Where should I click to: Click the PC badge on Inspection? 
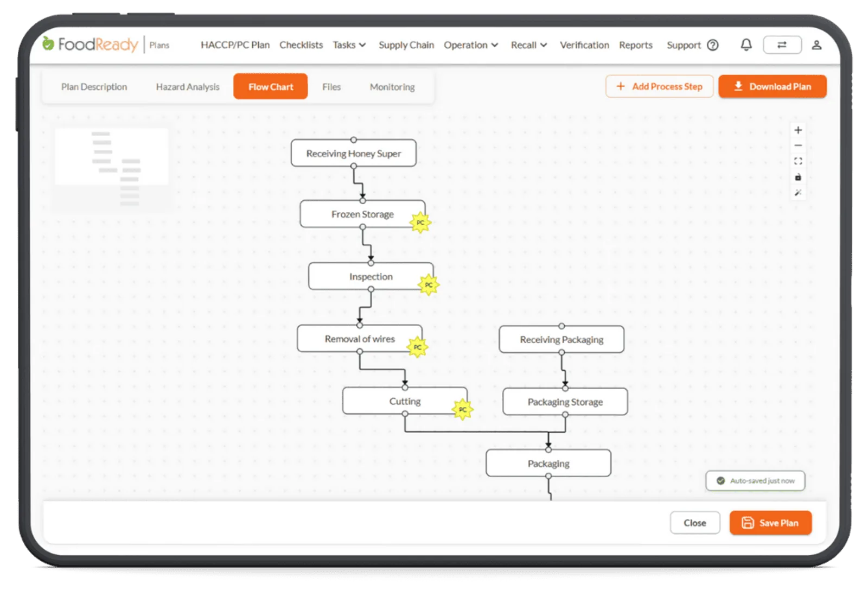(429, 285)
